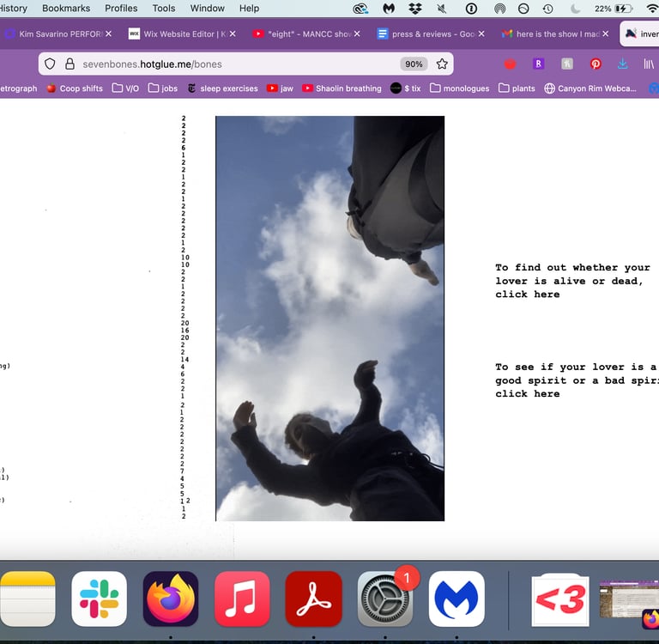Click the site padlock security icon
Screen dimensions: 659x644
(x=70, y=64)
